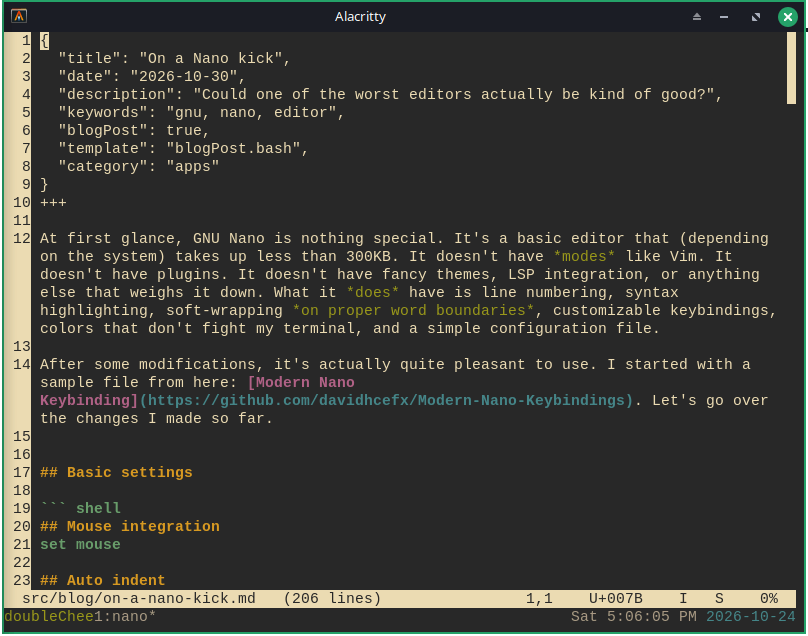Click the [Modern Nano link text
Image resolution: width=808 pixels, height=636 pixels.
click(x=301, y=383)
